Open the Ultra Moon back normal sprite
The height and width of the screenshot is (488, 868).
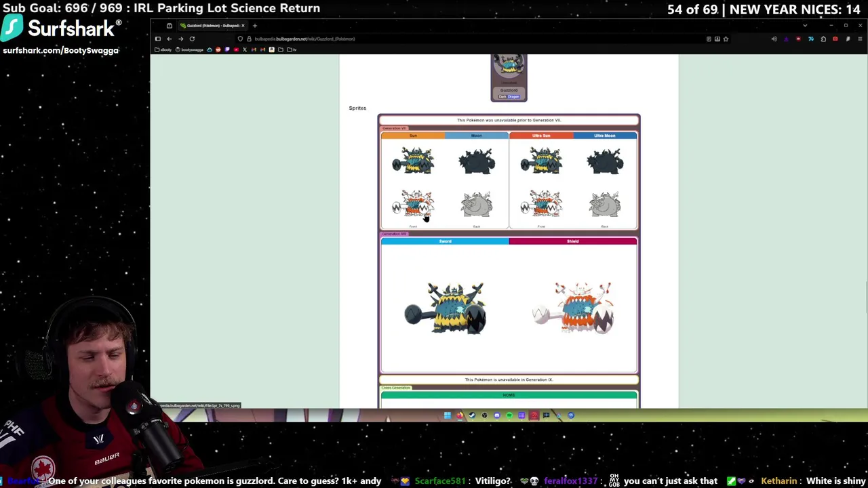pyautogui.click(x=605, y=161)
